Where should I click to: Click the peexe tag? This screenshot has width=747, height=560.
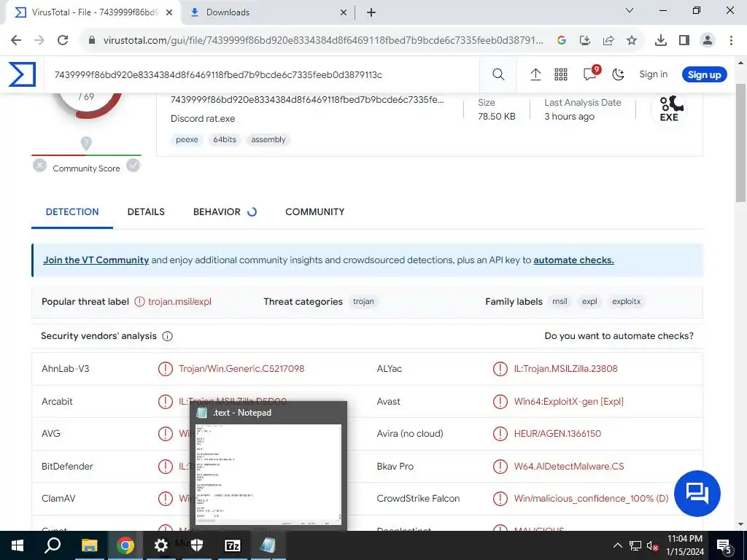(x=187, y=139)
